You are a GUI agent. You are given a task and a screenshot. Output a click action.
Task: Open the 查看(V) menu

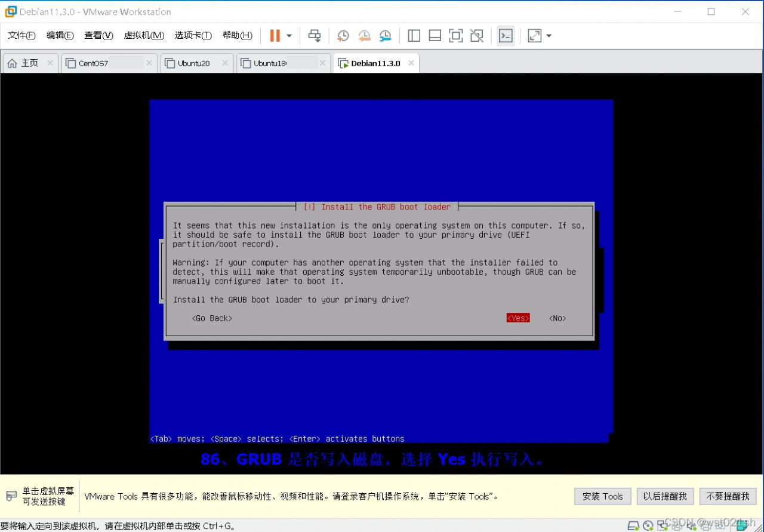[98, 35]
